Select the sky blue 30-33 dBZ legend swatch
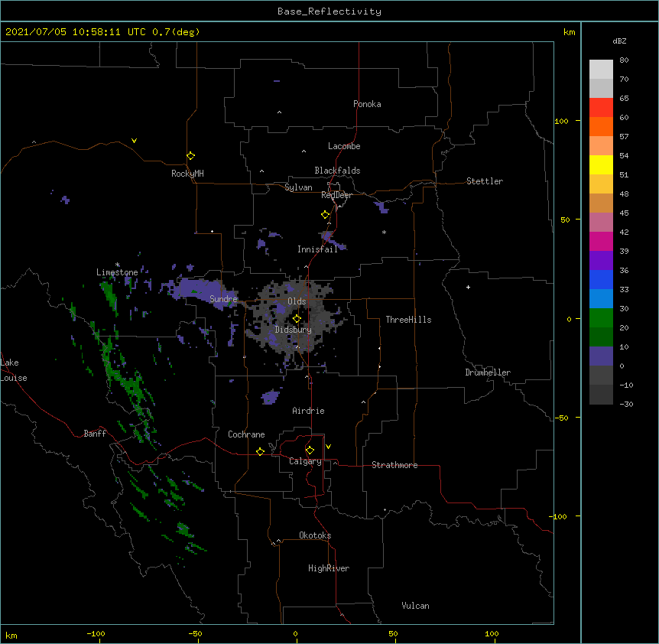 [x=601, y=299]
